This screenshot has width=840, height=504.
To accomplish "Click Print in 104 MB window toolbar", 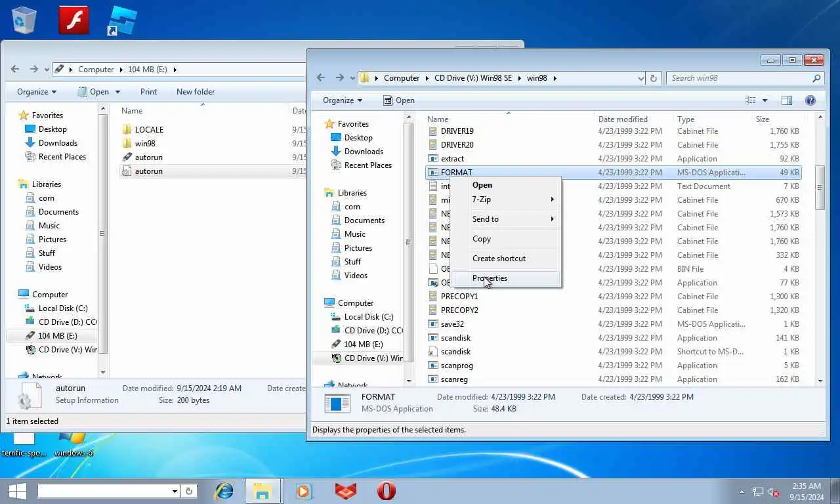I will pyautogui.click(x=148, y=92).
